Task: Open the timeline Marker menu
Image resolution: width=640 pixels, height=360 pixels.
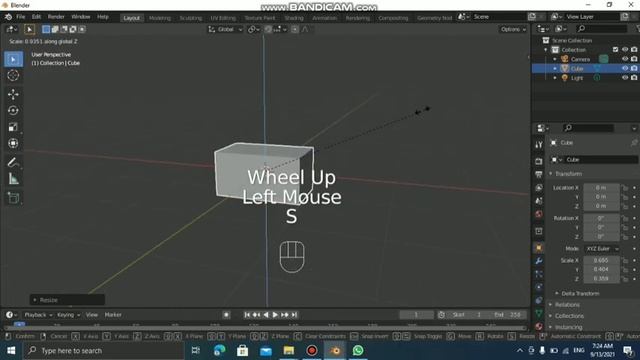Action: pos(113,315)
